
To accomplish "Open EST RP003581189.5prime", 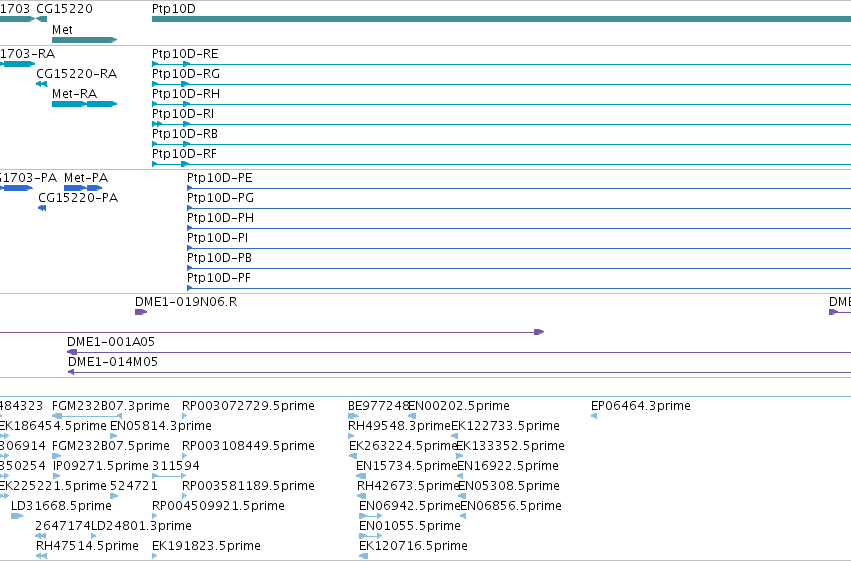I will 248,486.
